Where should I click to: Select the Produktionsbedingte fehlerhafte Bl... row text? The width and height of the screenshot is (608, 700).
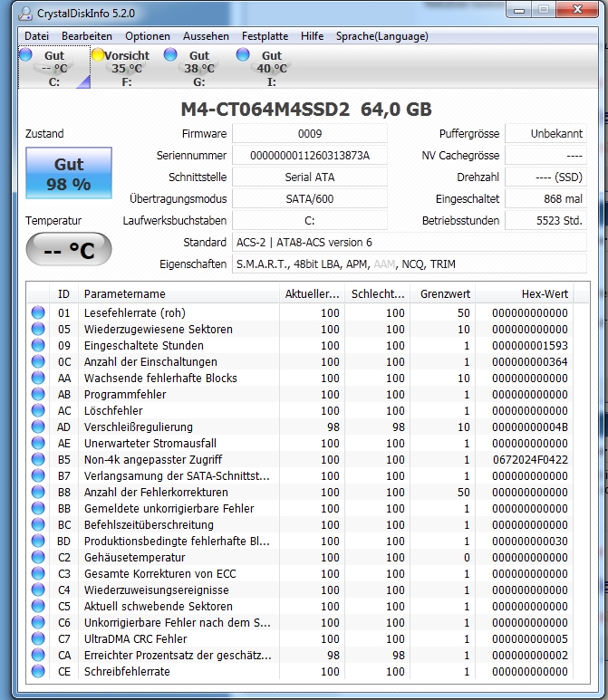(177, 541)
